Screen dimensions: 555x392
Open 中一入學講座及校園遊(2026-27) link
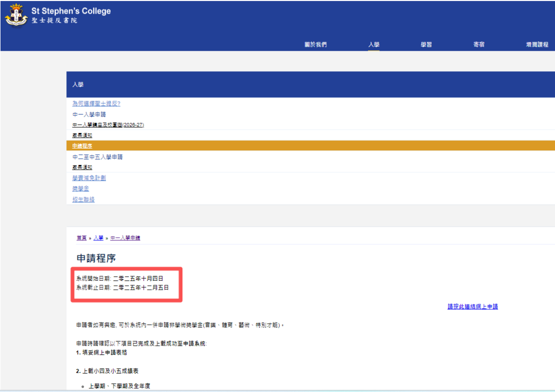tap(108, 125)
